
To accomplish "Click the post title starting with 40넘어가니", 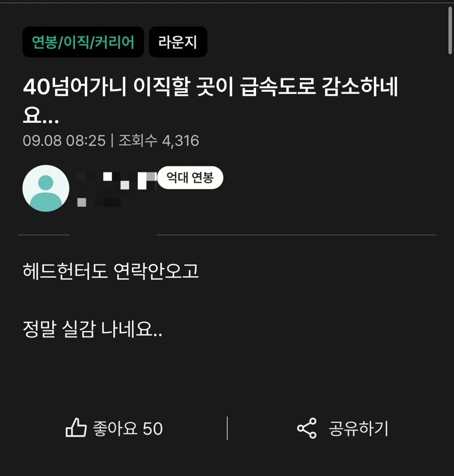I will coord(211,87).
